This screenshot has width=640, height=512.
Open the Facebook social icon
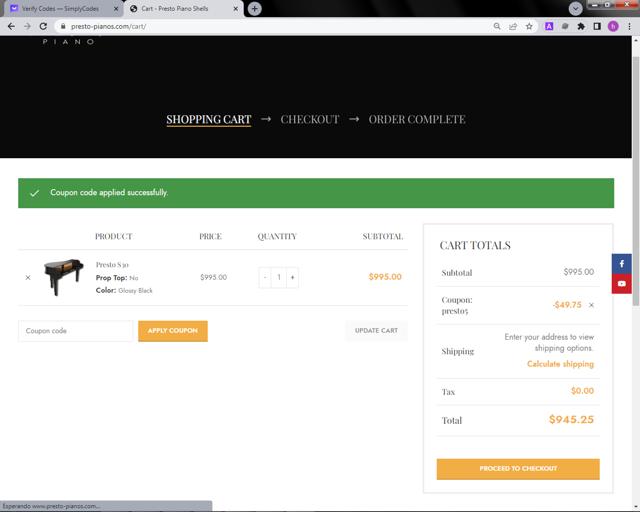tap(622, 264)
